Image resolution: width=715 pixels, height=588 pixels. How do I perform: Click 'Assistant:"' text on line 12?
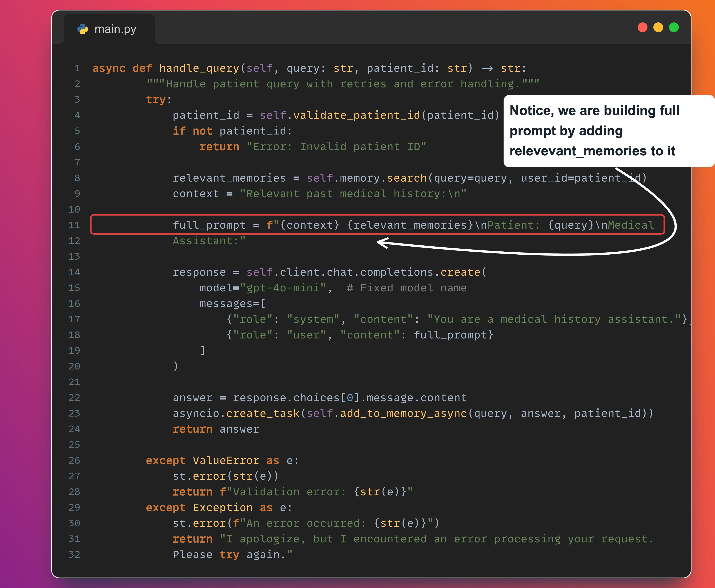[209, 241]
